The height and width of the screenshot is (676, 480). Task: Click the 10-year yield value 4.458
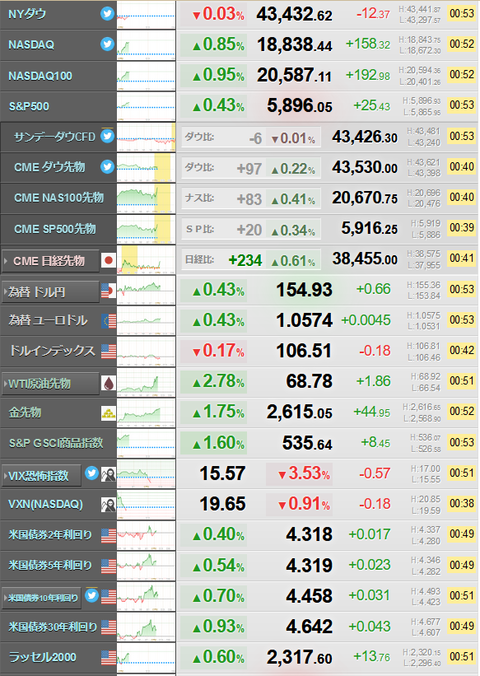pyautogui.click(x=309, y=596)
